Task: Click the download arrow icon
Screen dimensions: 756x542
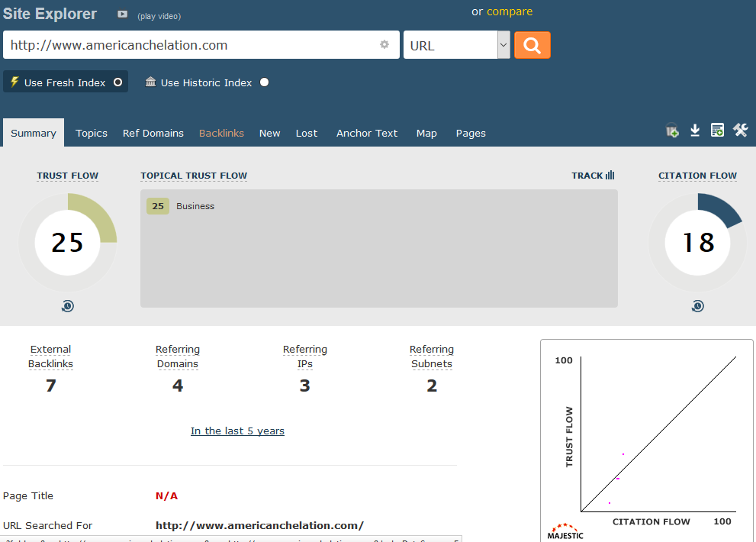Action: click(695, 130)
